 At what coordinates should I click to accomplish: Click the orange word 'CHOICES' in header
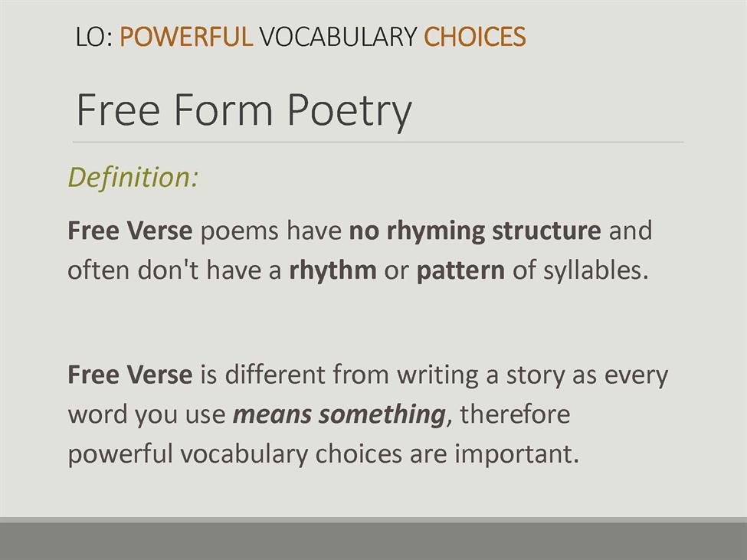pos(474,37)
